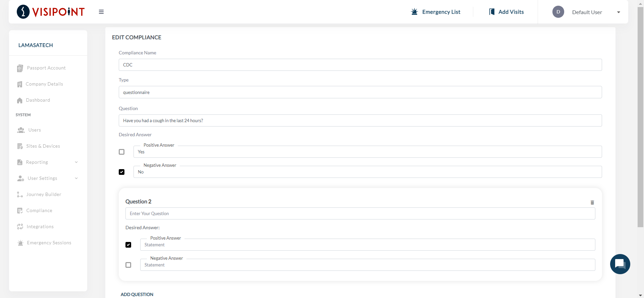Open the chat support bubble
The width and height of the screenshot is (644, 298).
click(x=620, y=264)
